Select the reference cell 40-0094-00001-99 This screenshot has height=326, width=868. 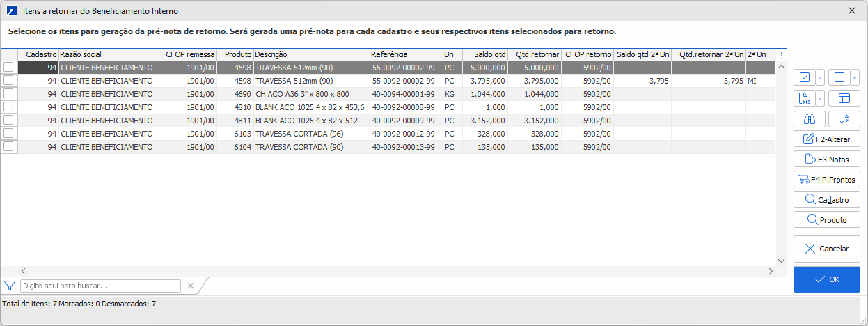coord(406,94)
